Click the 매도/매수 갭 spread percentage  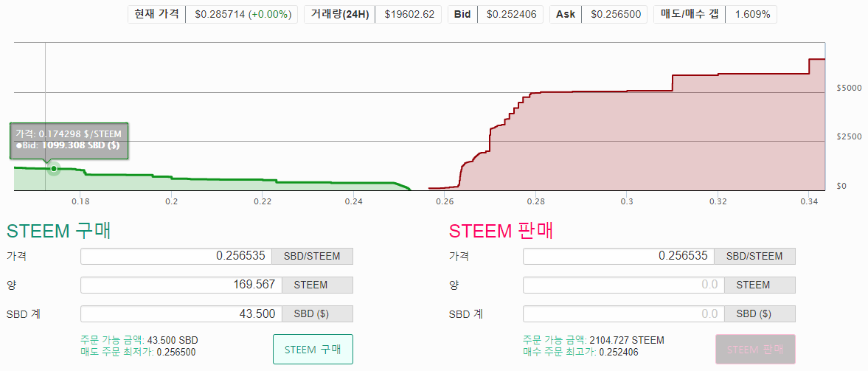pyautogui.click(x=751, y=14)
